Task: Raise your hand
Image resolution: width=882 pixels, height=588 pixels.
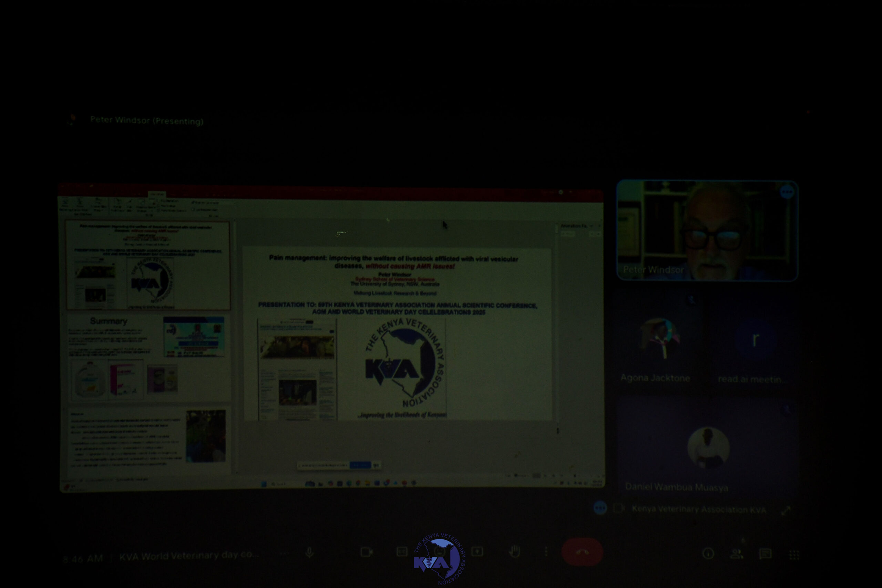Action: click(x=514, y=551)
